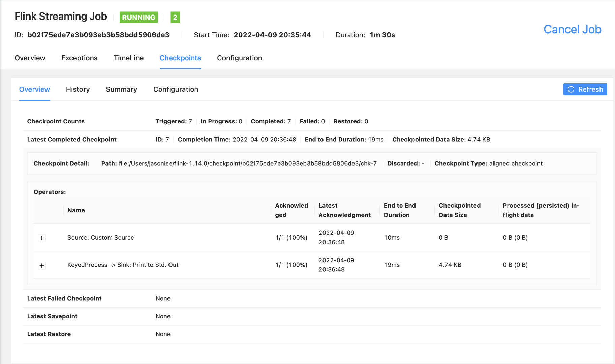The width and height of the screenshot is (615, 364).
Task: Click the 4.74 KB cell in KeyedProcess row
Action: coord(450,265)
